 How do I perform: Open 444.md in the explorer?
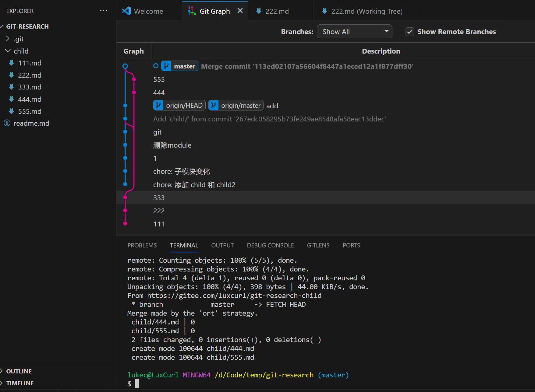point(30,99)
